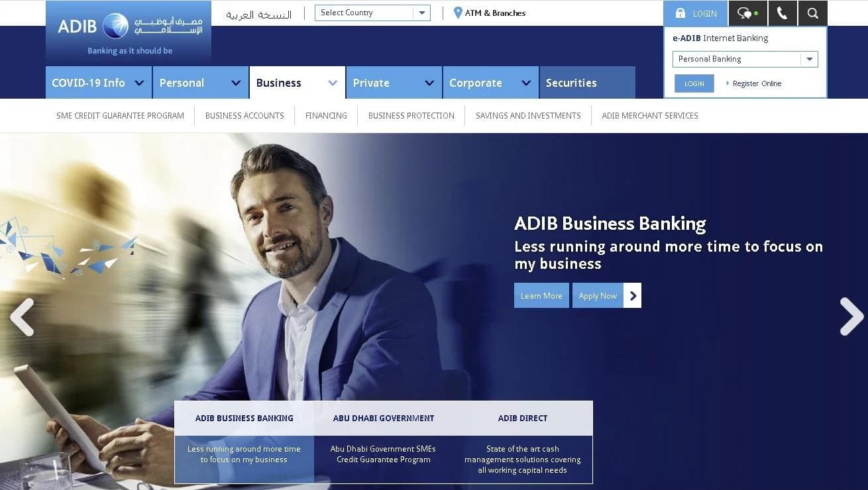This screenshot has width=868, height=490.
Task: Select the Corporate navigation tab
Action: (x=490, y=83)
